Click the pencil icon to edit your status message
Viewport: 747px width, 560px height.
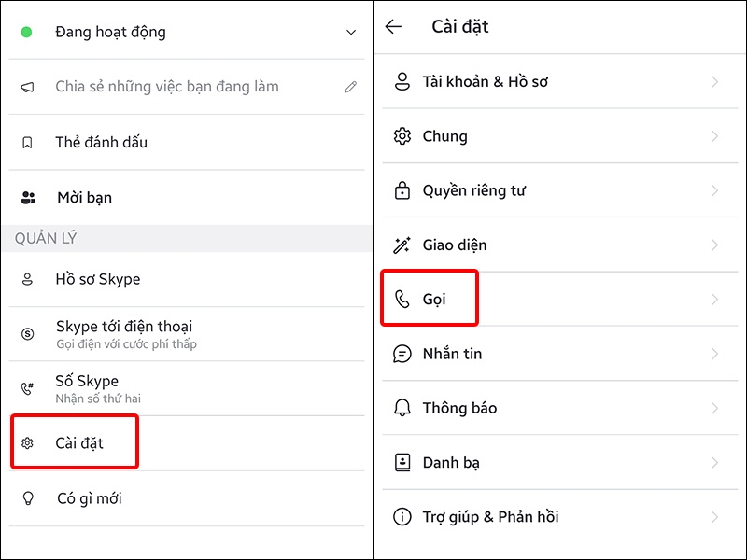click(351, 86)
